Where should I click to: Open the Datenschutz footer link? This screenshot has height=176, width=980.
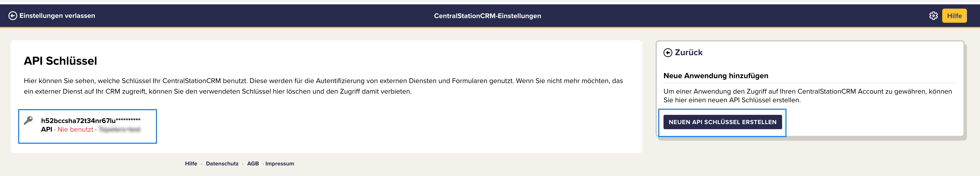coord(222,163)
